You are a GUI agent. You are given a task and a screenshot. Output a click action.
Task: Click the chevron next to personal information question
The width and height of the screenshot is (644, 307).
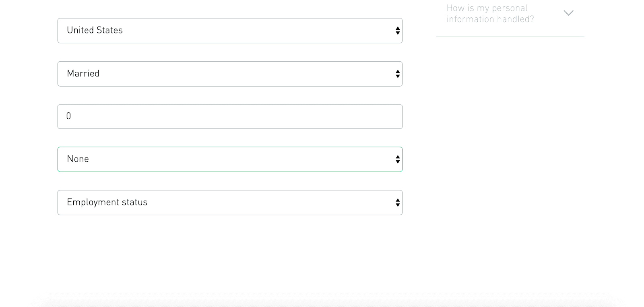tap(568, 13)
